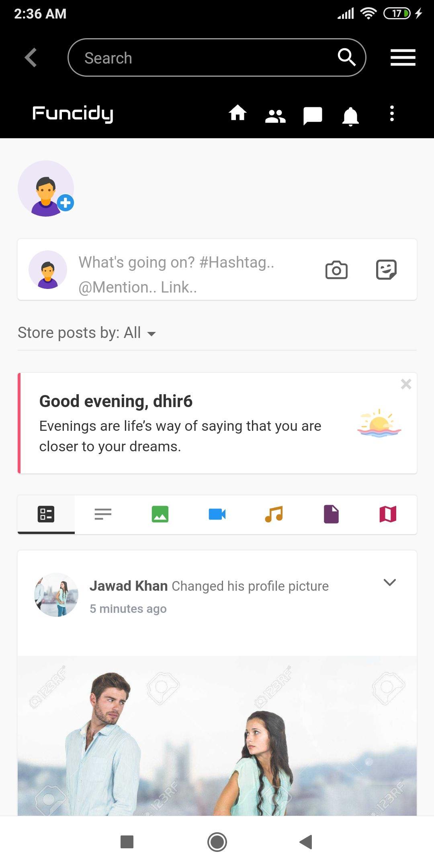The image size is (434, 868).
Task: Open the Funcidy home feed icon
Action: tap(237, 113)
